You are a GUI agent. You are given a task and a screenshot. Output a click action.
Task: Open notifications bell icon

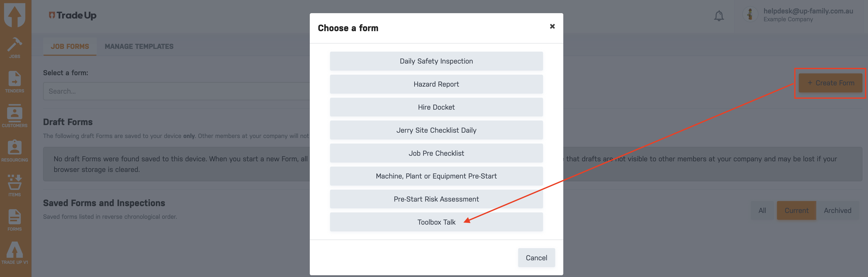click(x=719, y=15)
